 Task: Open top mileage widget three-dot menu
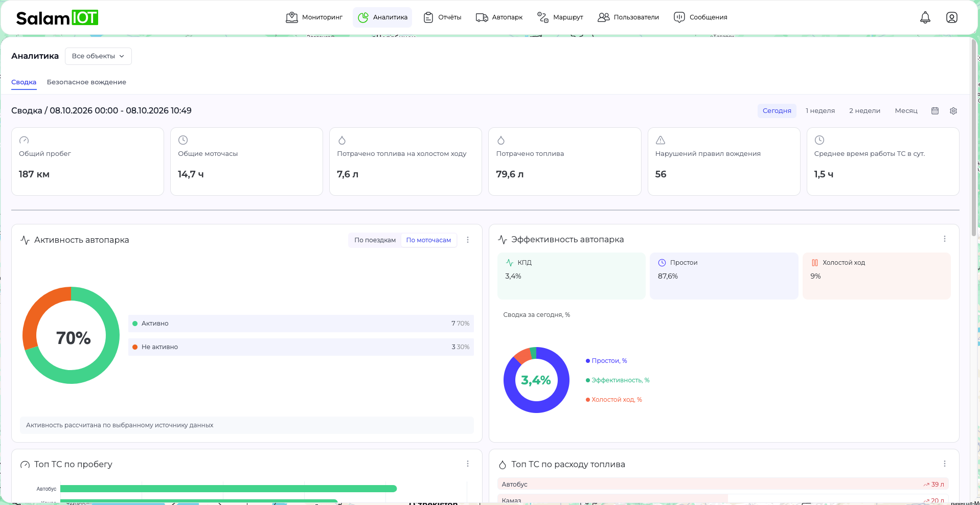(467, 464)
